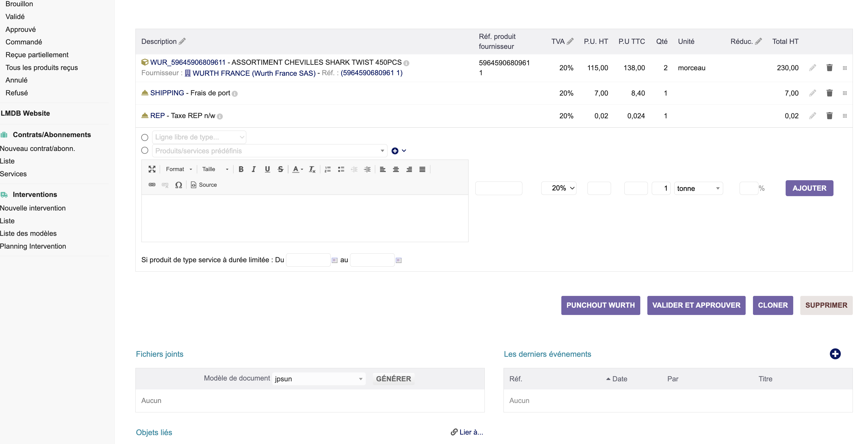Increase indent in the editor

(x=367, y=169)
